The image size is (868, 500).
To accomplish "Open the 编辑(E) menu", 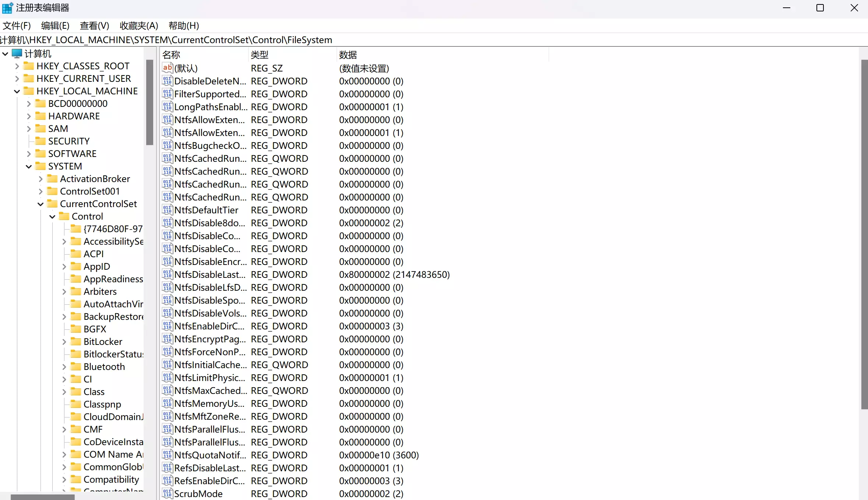I will 55,26.
